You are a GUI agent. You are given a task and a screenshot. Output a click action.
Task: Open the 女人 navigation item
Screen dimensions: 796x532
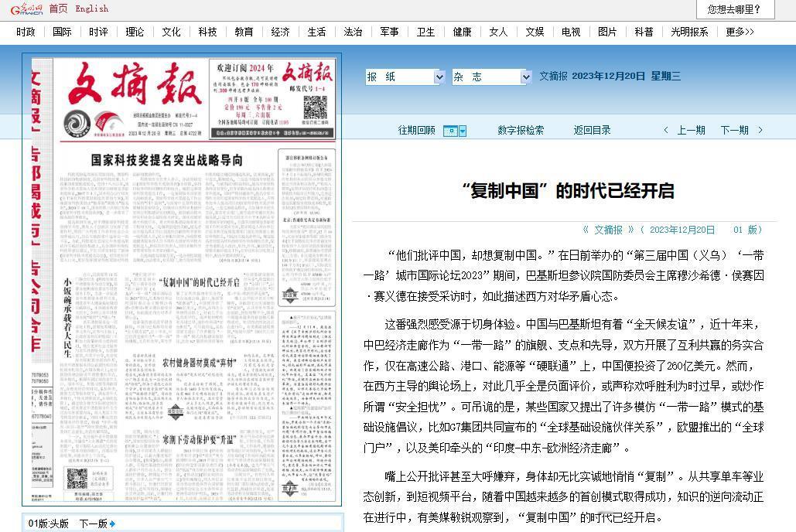tap(498, 32)
